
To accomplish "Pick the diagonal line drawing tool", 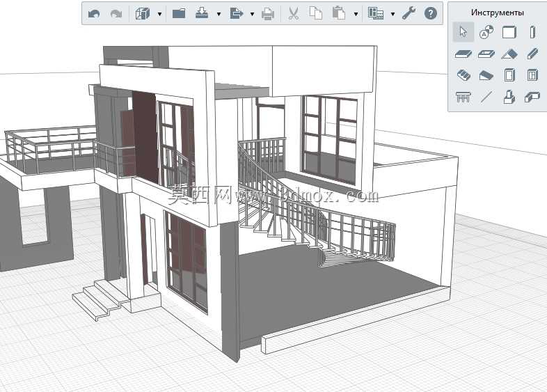I will click(486, 97).
